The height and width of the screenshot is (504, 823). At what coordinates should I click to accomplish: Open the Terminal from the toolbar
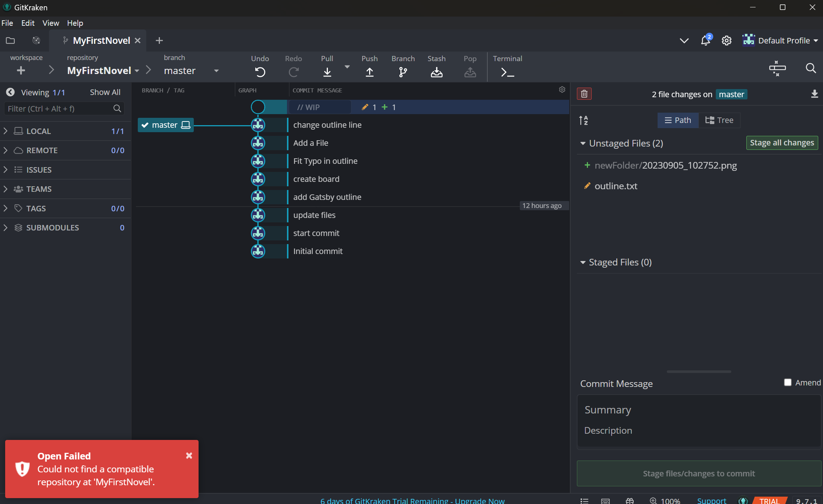[507, 73]
